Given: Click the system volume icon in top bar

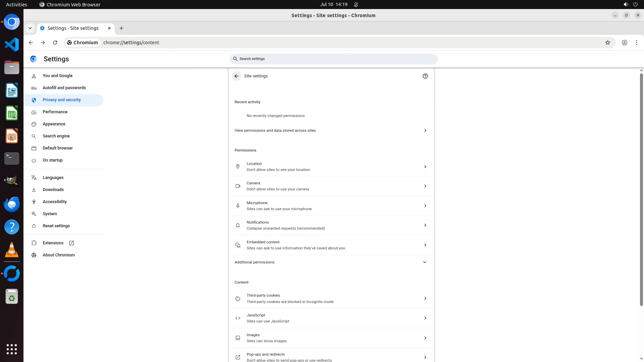Looking at the screenshot, I should [x=626, y=4].
